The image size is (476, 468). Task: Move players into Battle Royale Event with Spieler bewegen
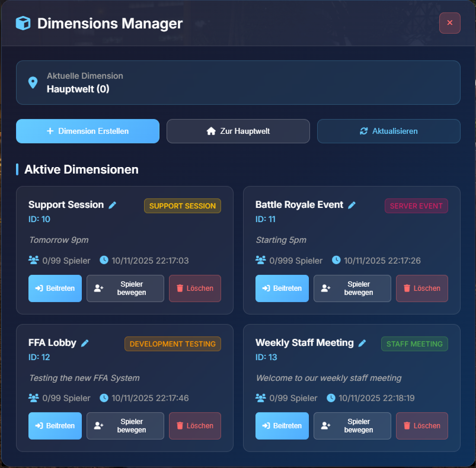coord(352,289)
